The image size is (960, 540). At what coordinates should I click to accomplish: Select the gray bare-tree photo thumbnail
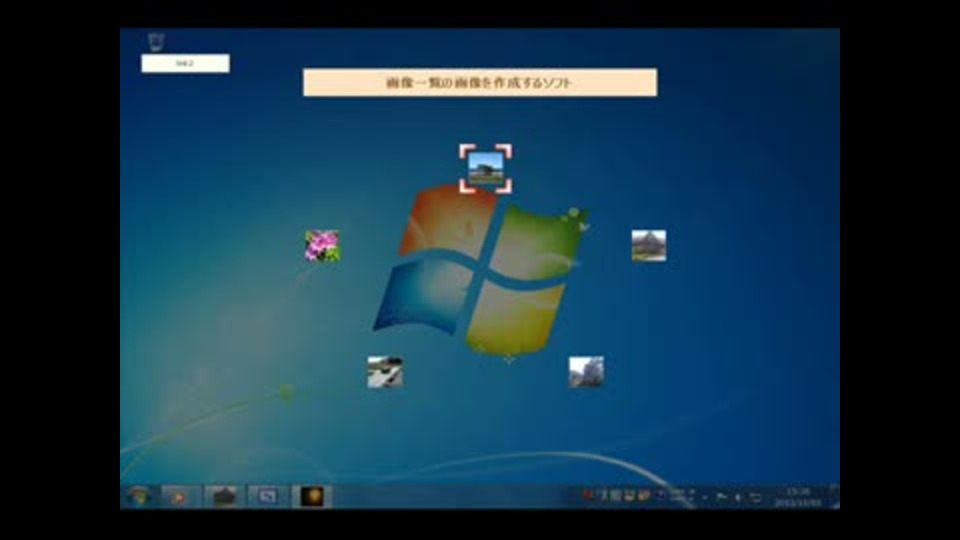tap(586, 372)
